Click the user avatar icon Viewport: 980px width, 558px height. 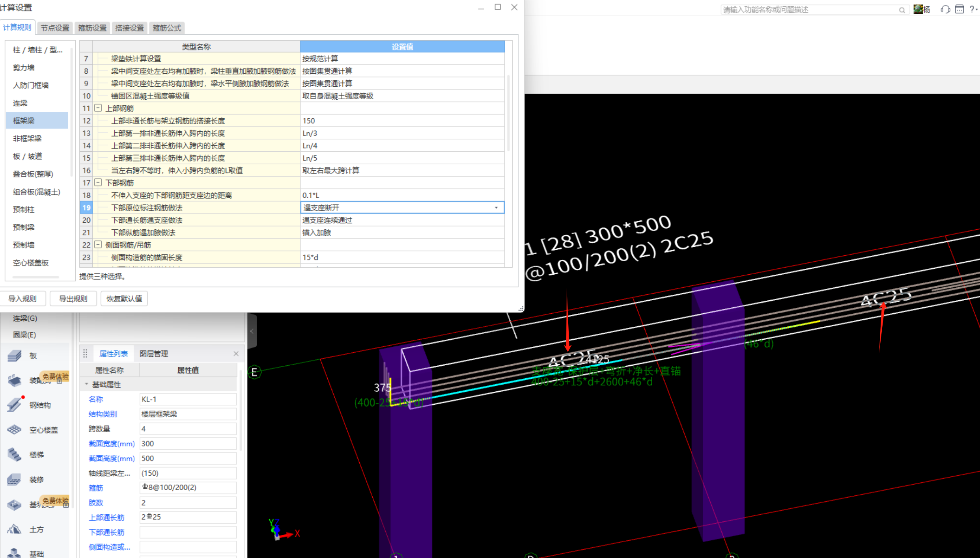918,9
